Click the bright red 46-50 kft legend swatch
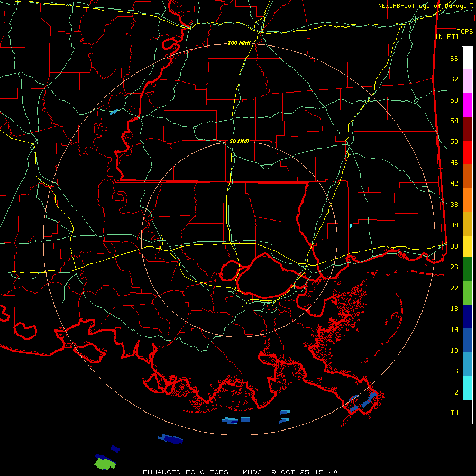476x476 pixels. (467, 153)
